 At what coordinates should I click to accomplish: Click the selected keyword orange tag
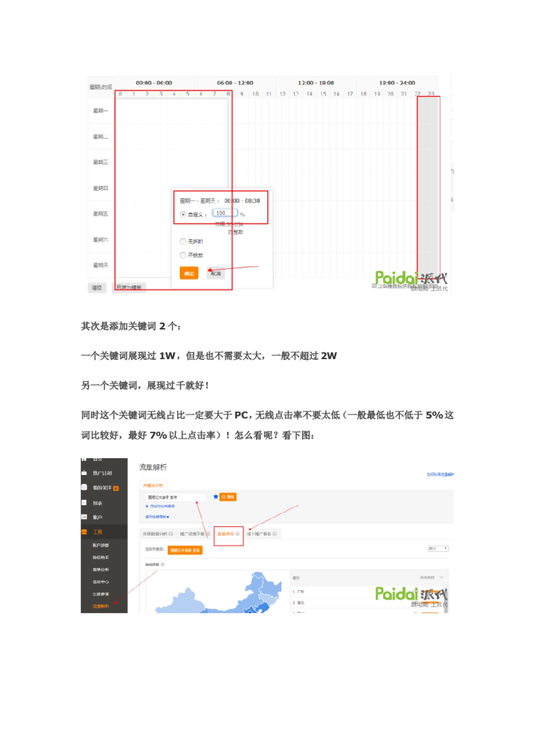[185, 550]
